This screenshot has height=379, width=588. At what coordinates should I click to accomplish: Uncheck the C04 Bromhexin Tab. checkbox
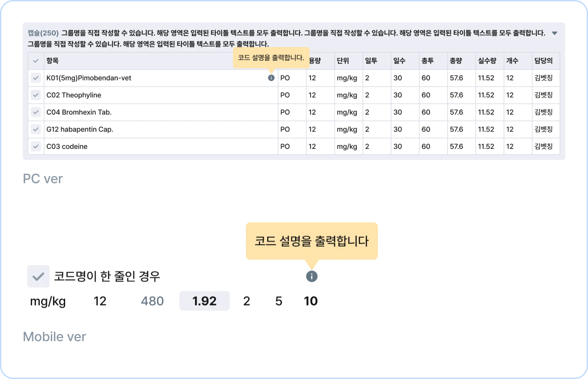[36, 112]
